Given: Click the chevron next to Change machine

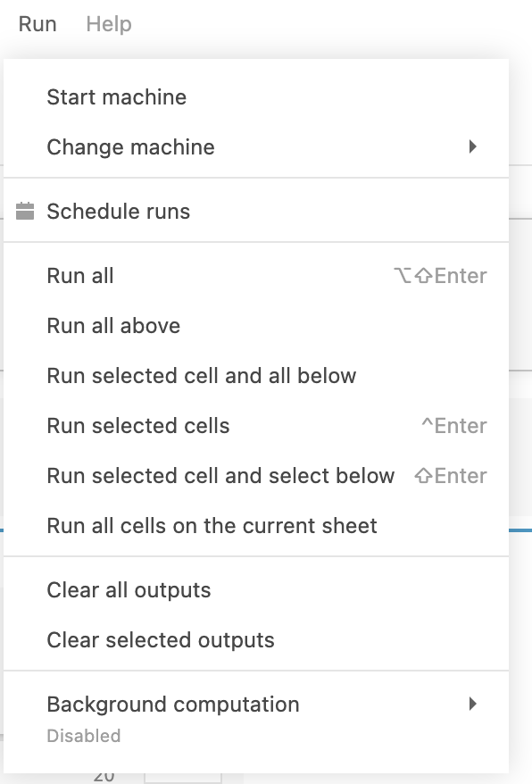Looking at the screenshot, I should pos(473,147).
